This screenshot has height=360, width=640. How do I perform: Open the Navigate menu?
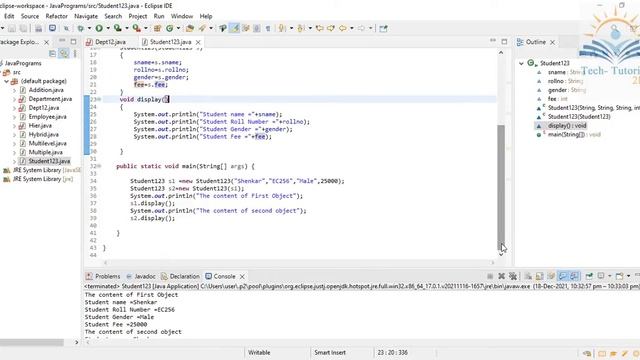(x=86, y=16)
